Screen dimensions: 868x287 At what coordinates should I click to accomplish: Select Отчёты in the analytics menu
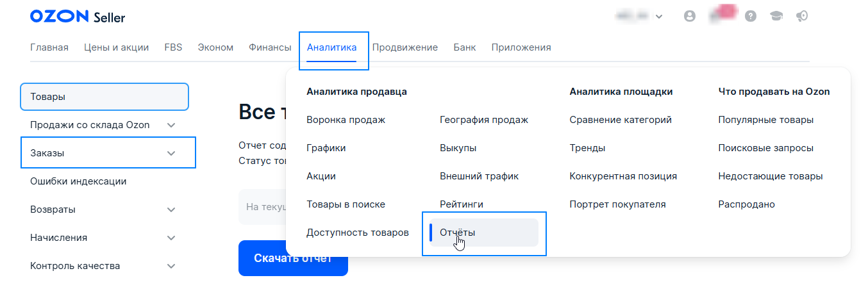tap(458, 233)
